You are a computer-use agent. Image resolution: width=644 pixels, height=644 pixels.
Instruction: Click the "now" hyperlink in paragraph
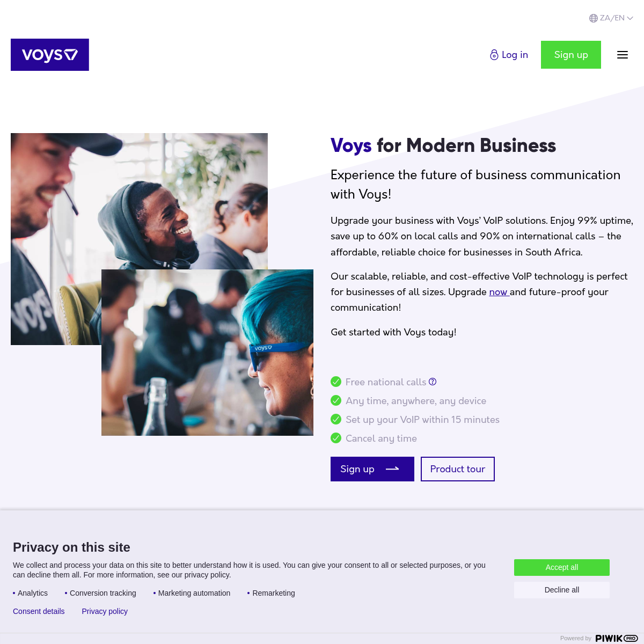point(499,292)
